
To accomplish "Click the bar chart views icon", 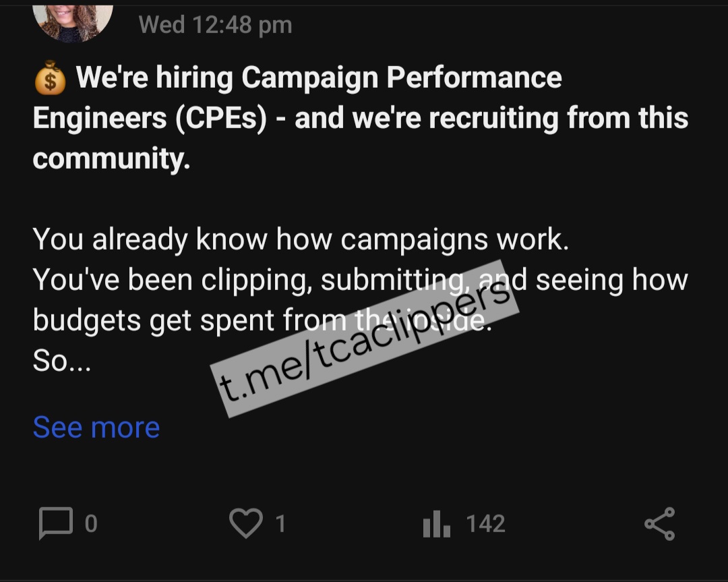I will (436, 524).
